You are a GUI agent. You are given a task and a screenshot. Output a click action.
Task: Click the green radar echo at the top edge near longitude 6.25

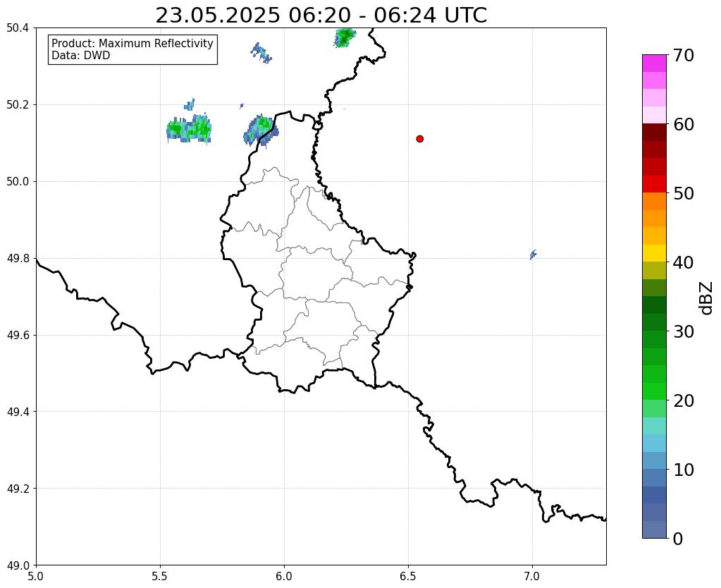point(345,38)
